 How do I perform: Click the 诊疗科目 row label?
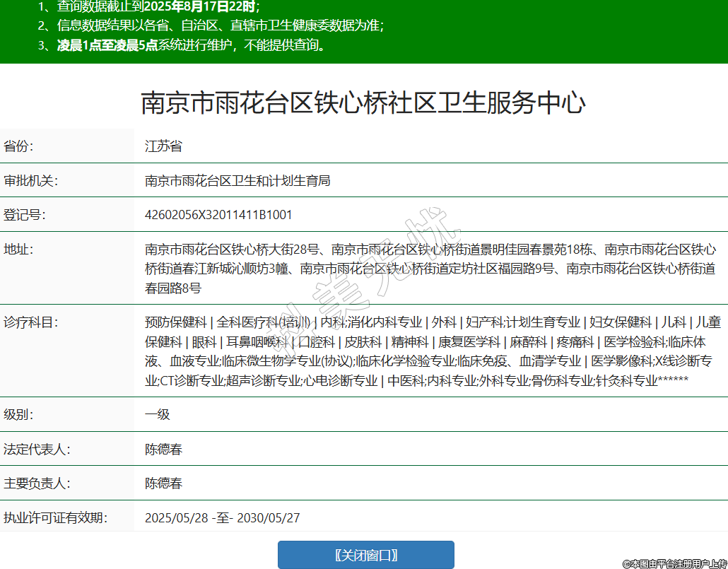(30, 322)
